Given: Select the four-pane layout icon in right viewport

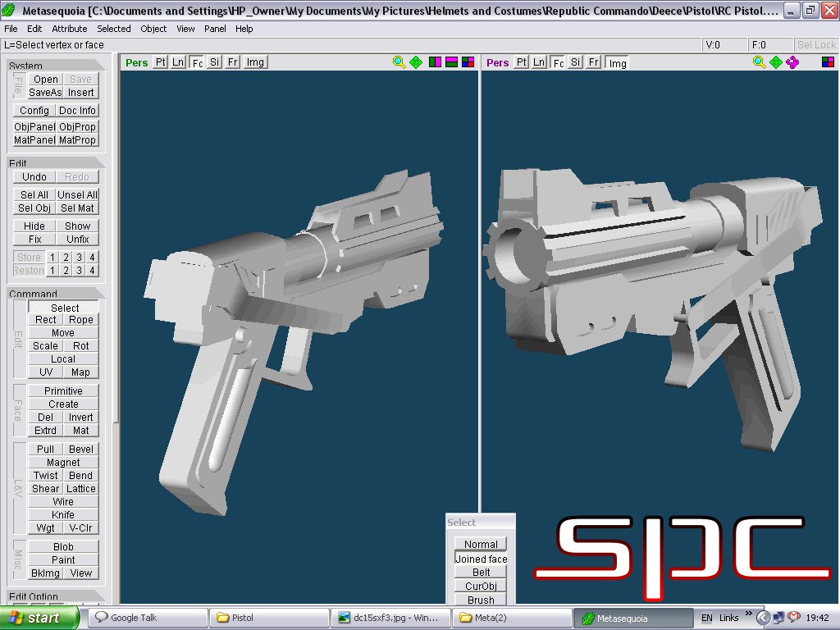Looking at the screenshot, I should coord(828,62).
